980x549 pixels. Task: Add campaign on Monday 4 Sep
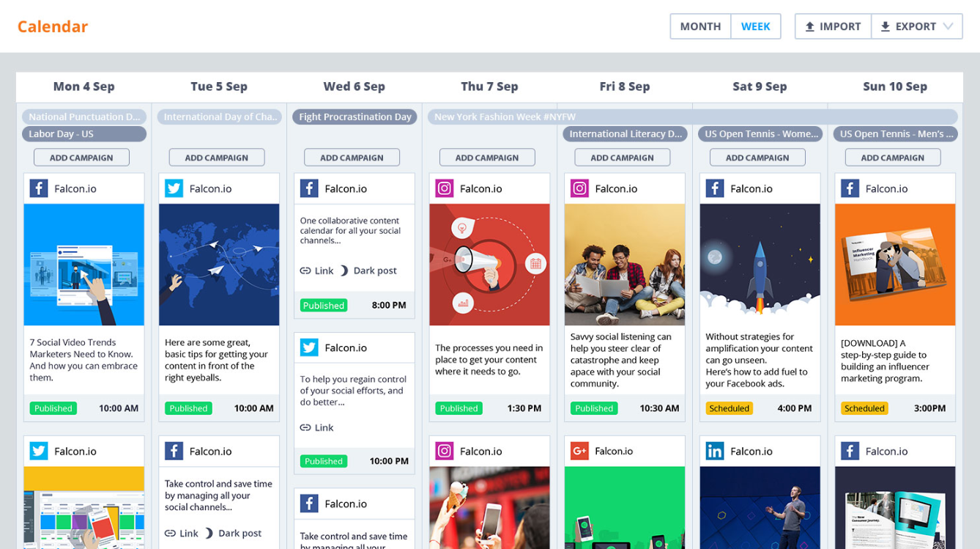pyautogui.click(x=81, y=158)
